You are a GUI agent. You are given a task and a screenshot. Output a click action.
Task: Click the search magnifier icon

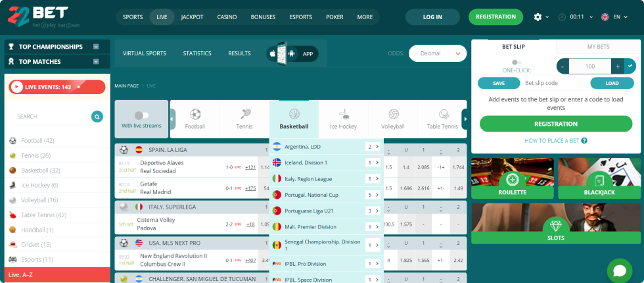(97, 117)
